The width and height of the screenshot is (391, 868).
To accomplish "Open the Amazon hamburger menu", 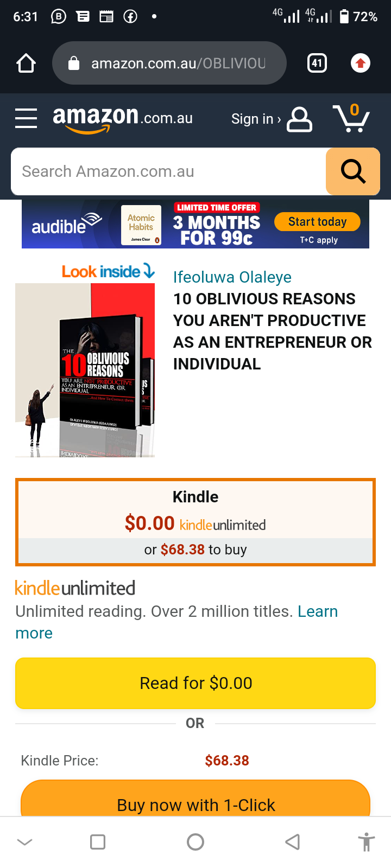I will click(26, 118).
